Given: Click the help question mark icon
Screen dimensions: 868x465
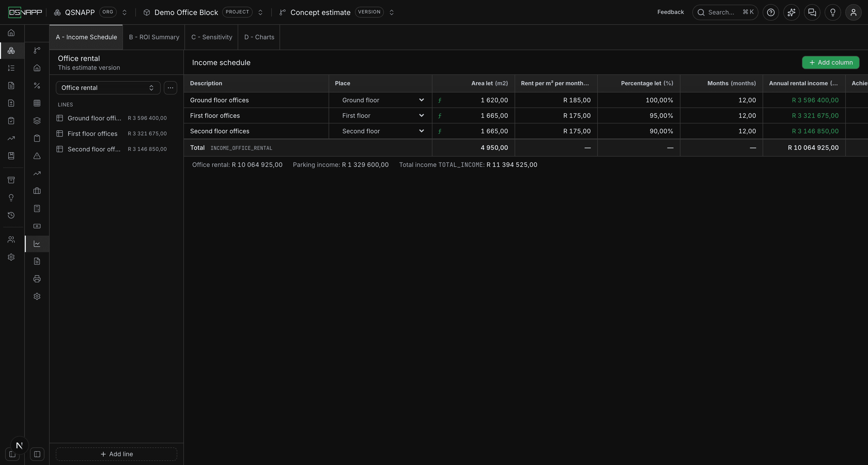Looking at the screenshot, I should [x=771, y=12].
